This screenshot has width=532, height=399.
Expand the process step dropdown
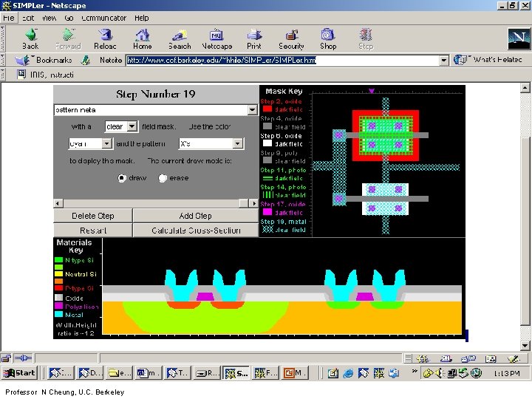tap(252, 110)
